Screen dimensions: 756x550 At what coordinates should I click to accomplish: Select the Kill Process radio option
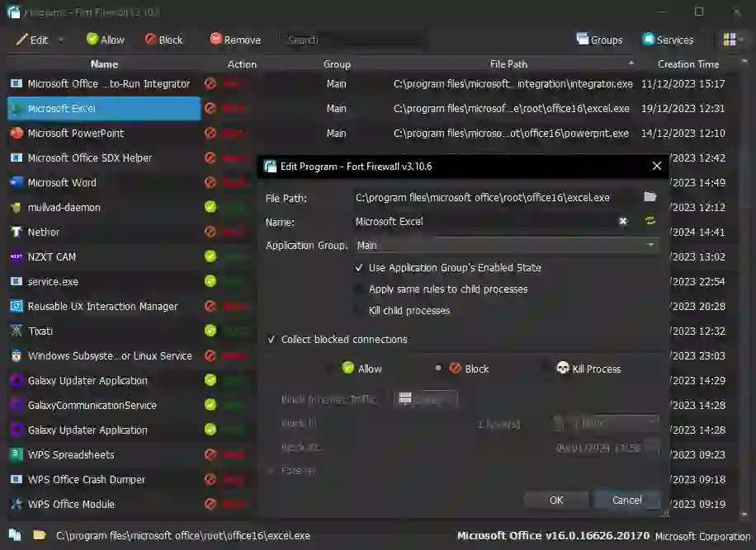pyautogui.click(x=582, y=369)
